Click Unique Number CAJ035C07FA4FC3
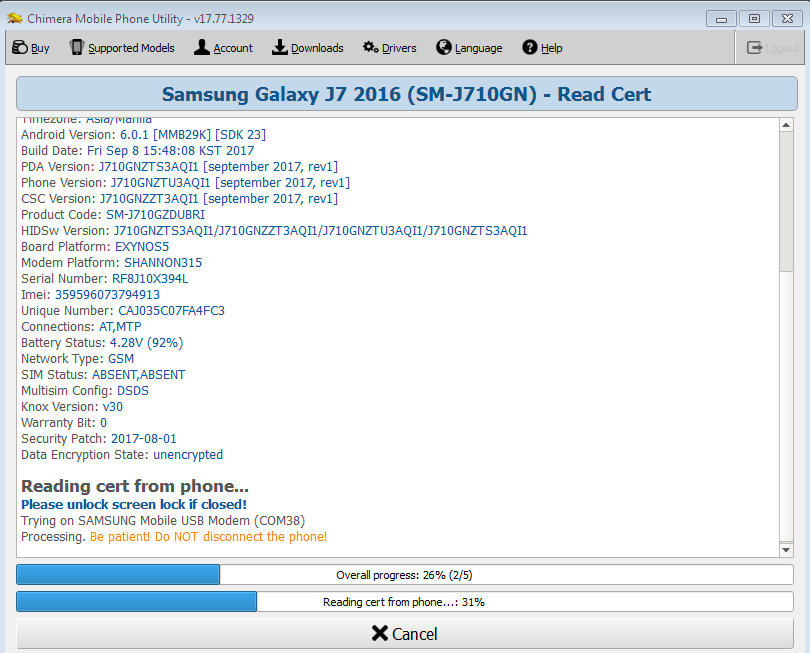 click(172, 311)
